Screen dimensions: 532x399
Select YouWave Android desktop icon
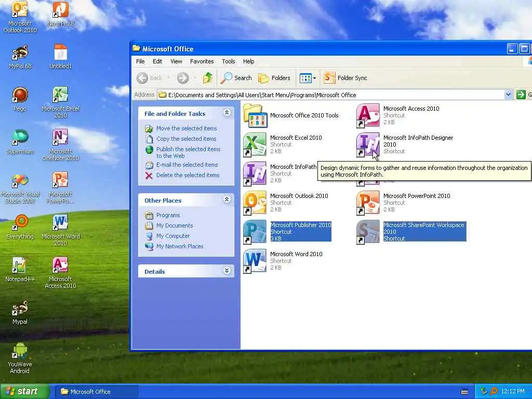pos(20,358)
